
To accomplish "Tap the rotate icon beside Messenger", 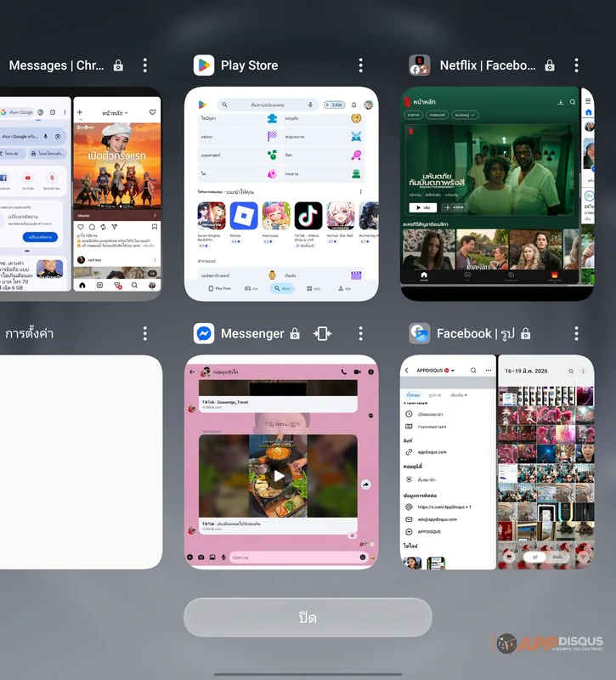I will click(323, 334).
